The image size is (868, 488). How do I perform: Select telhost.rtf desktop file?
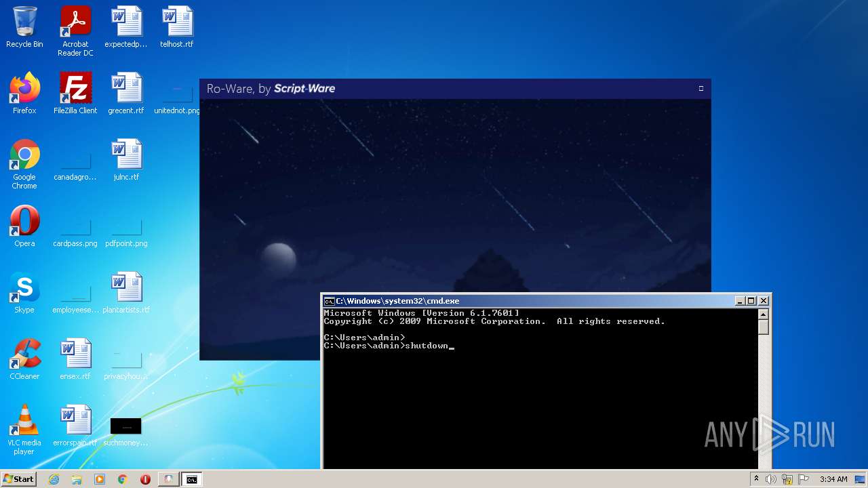click(x=177, y=28)
